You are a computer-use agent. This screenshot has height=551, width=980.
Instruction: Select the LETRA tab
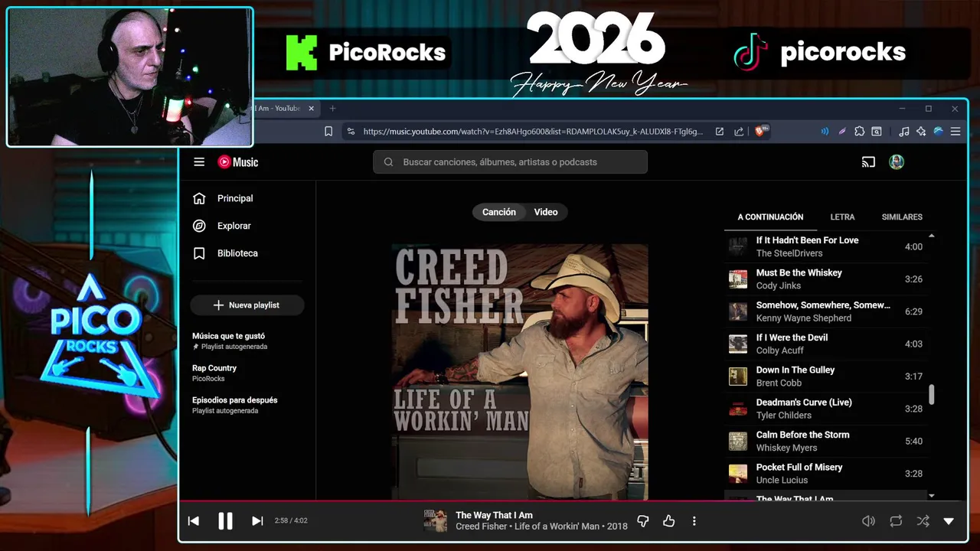click(x=842, y=217)
